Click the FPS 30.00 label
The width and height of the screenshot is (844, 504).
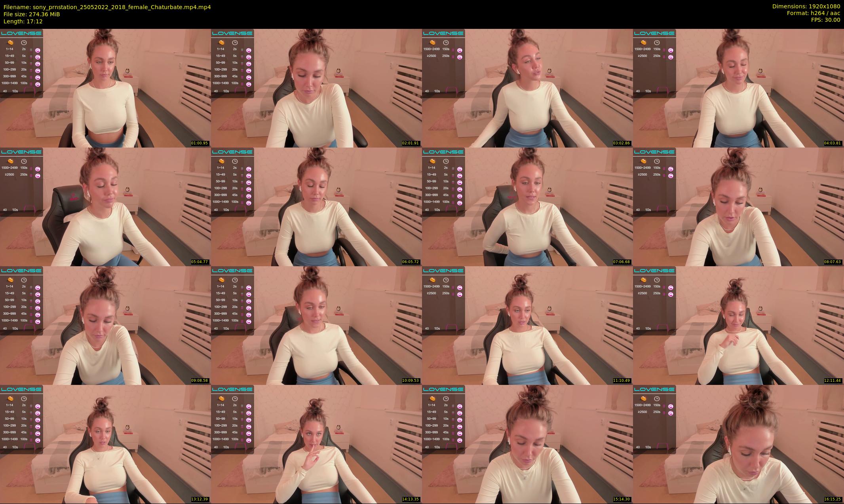click(x=825, y=20)
